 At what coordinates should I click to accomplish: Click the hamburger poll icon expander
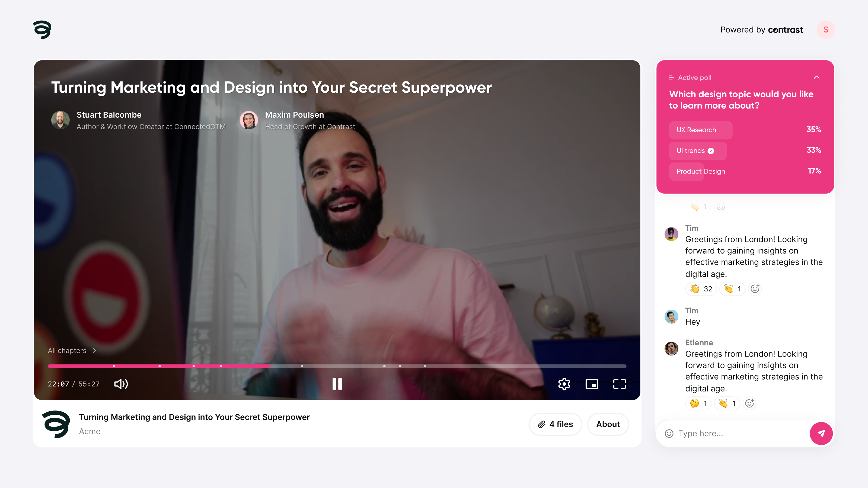[671, 78]
